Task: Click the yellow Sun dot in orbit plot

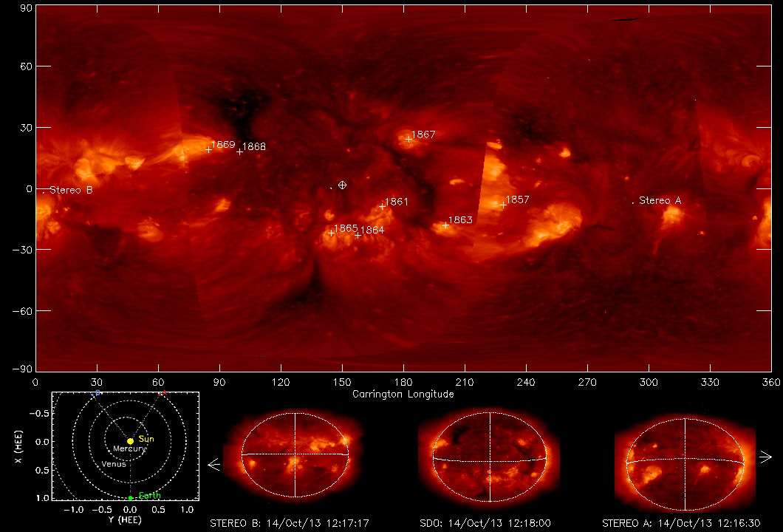Action: pyautogui.click(x=130, y=441)
